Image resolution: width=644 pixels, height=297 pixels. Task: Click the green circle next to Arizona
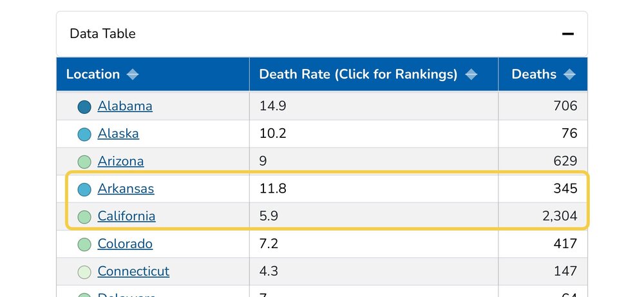pyautogui.click(x=84, y=162)
